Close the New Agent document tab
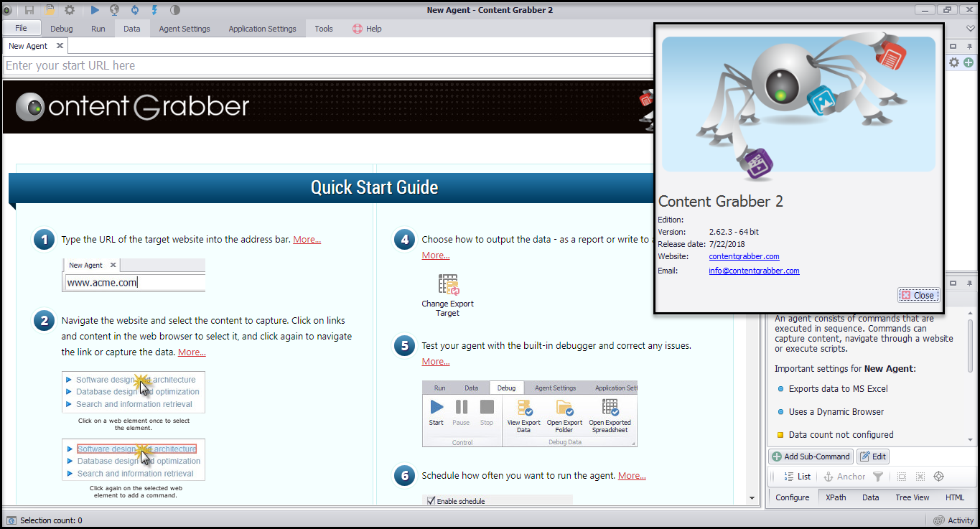The image size is (980, 529). 60,45
